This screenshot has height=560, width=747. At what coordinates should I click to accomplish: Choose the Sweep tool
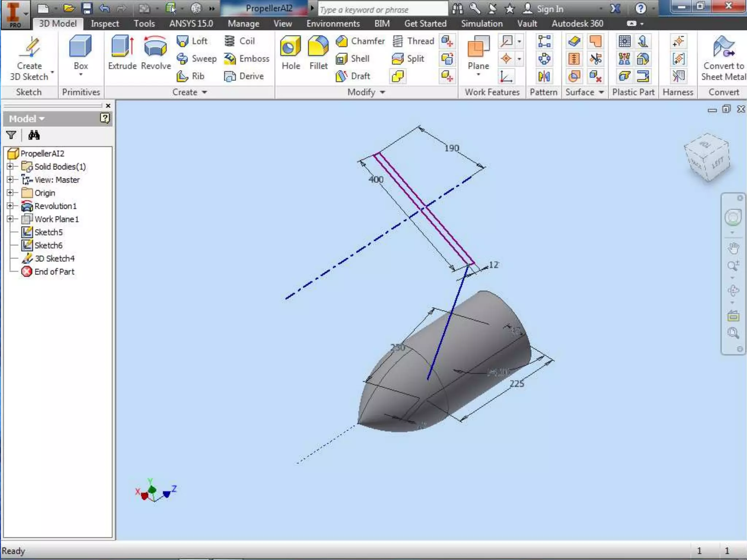197,59
